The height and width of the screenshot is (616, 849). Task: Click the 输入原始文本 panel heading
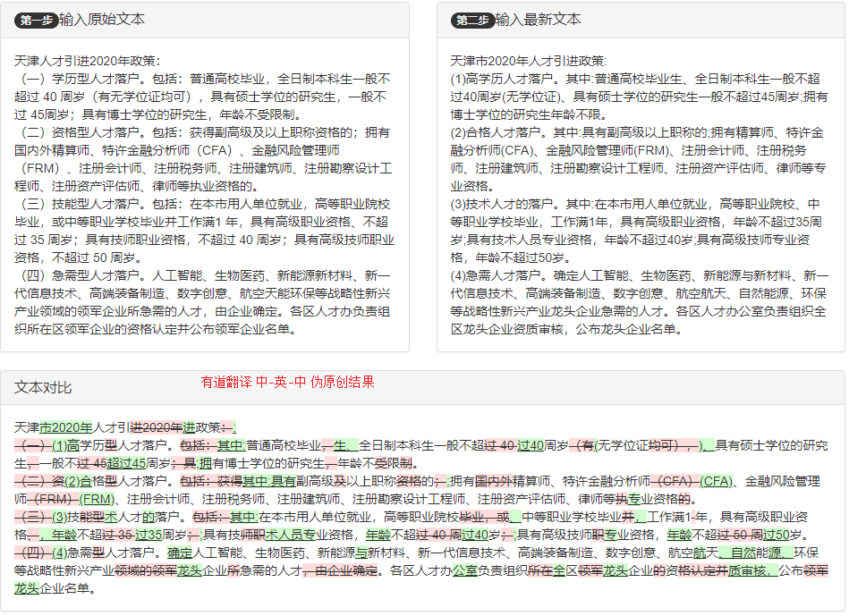click(x=102, y=20)
